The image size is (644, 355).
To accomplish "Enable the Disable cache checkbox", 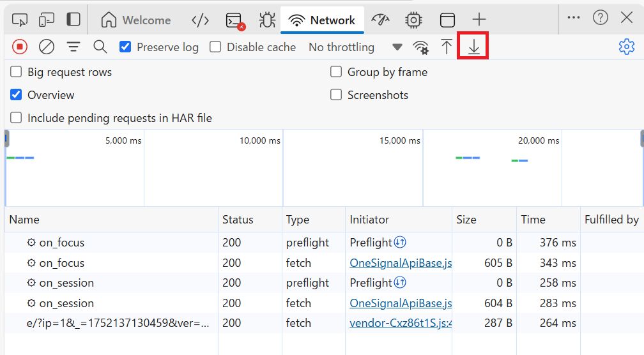I will [216, 47].
